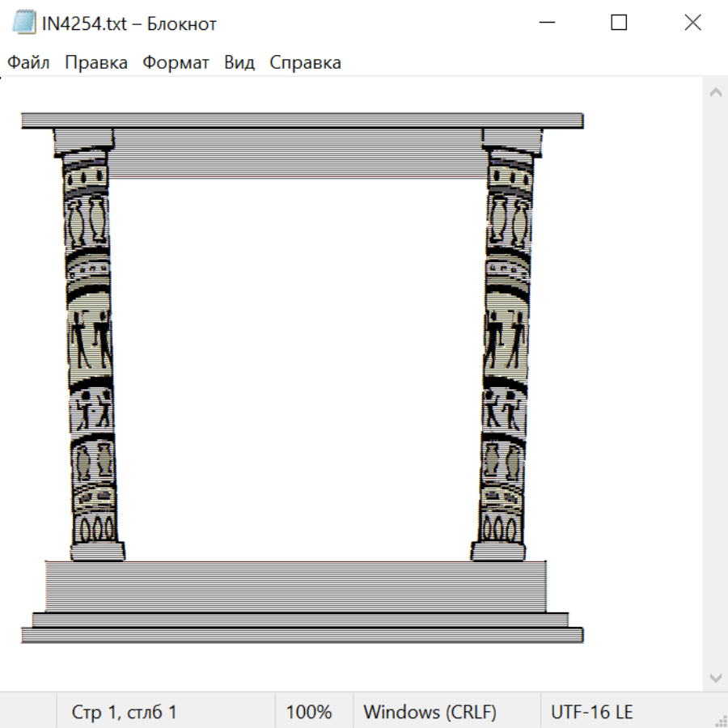
Task: Click the empty white area between the columns
Action: (298, 364)
